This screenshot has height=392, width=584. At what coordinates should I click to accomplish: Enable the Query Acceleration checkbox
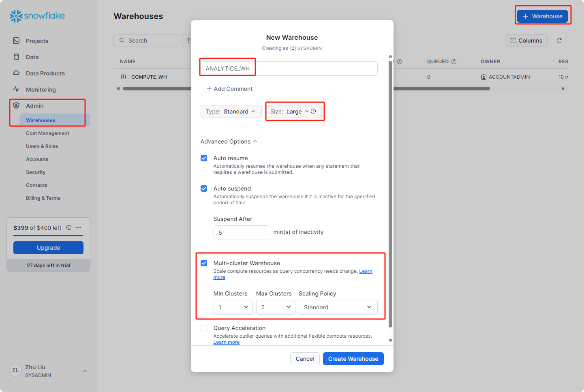(204, 328)
